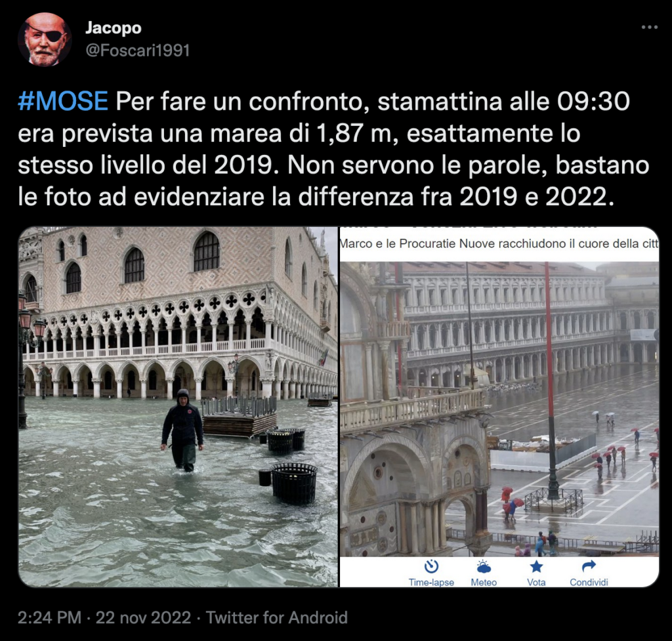Click the Vota star icon
Viewport: 672px width, 641px height.
click(x=536, y=566)
